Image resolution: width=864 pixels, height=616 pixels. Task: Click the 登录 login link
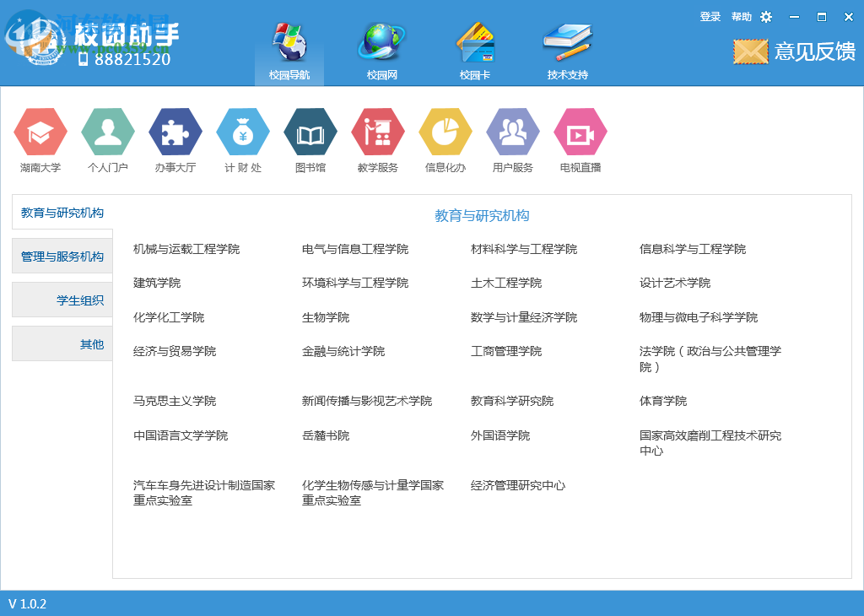point(710,16)
